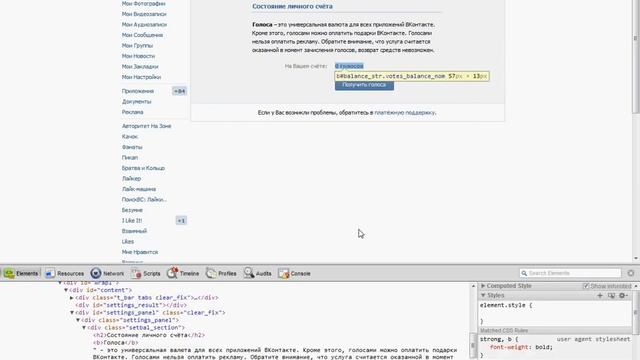Go to Мои Новости
Image resolution: width=640 pixels, height=360 pixels.
coord(138,56)
